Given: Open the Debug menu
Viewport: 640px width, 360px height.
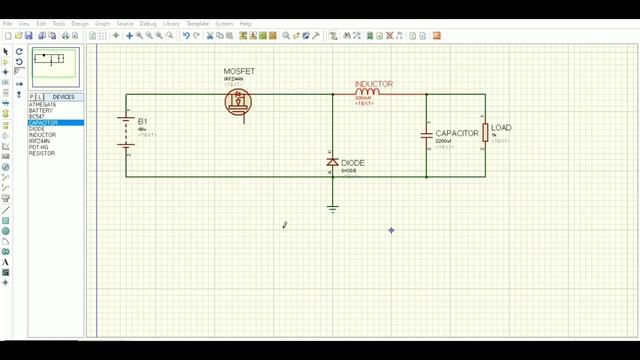Looking at the screenshot, I should point(148,24).
